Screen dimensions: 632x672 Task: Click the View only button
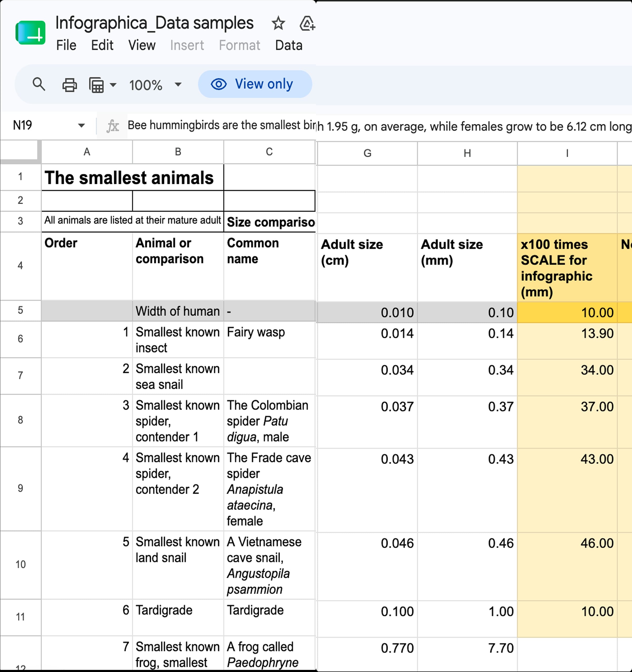pos(255,84)
